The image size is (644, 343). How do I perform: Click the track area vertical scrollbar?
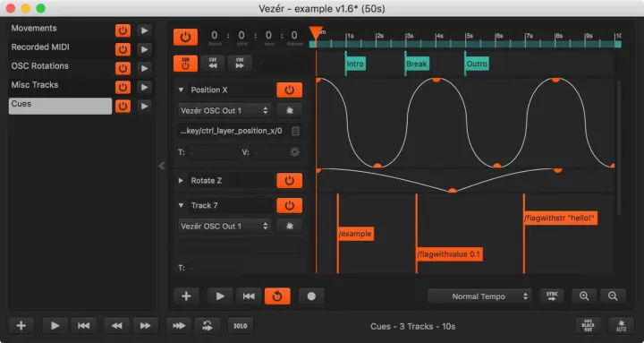pos(619,148)
